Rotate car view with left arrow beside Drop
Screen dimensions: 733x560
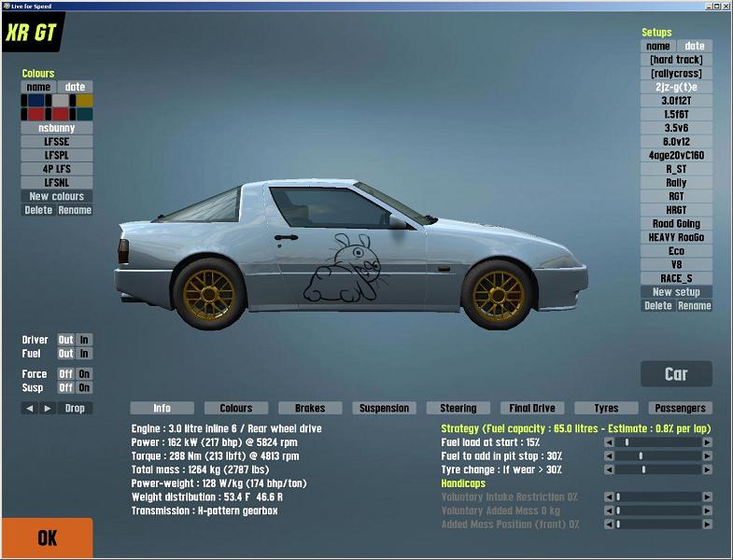coord(30,408)
